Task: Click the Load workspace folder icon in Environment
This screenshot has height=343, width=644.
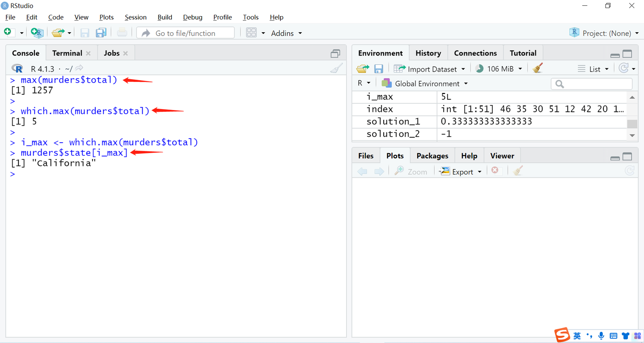Action: click(362, 69)
